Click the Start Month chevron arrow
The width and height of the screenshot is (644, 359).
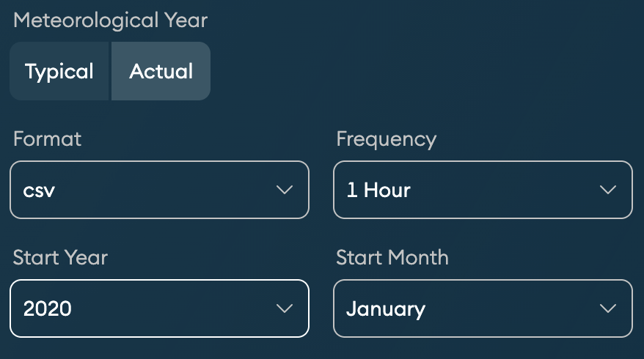point(607,308)
